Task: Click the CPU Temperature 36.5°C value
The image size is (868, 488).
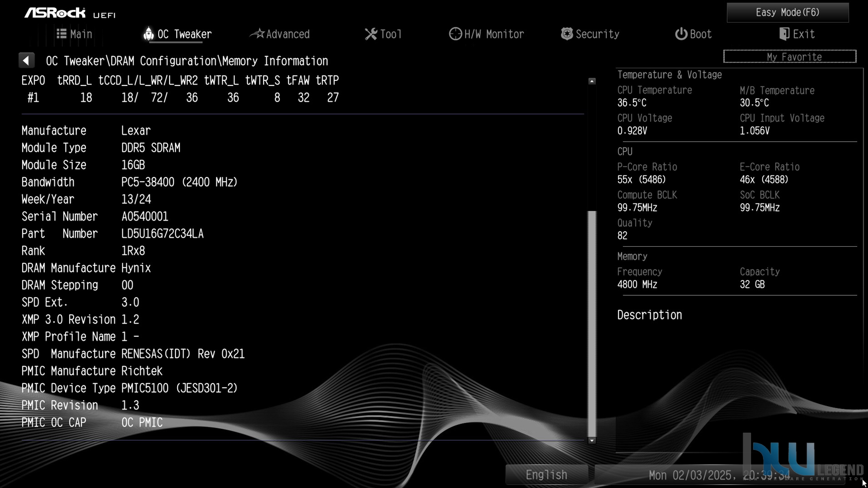Action: [632, 103]
